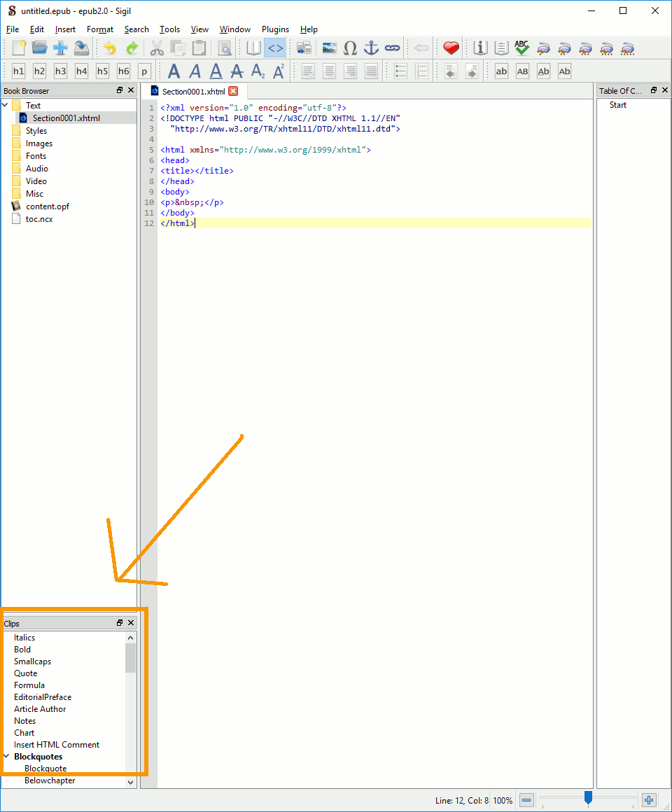672x812 pixels.
Task: Generate Table of Contents icon
Action: 501,48
